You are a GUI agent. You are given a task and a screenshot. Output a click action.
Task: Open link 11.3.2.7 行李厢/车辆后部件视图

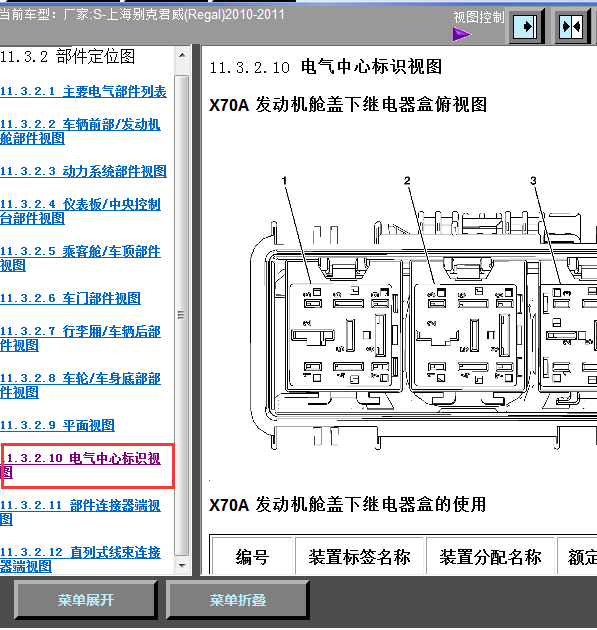click(80, 338)
